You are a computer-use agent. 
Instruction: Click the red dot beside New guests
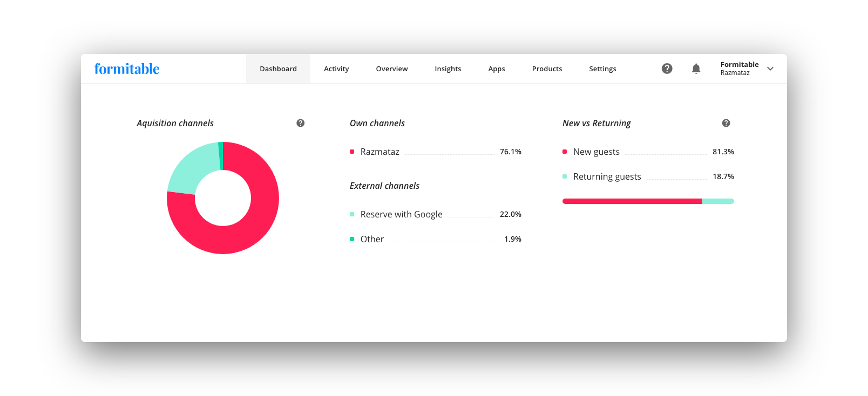click(565, 152)
